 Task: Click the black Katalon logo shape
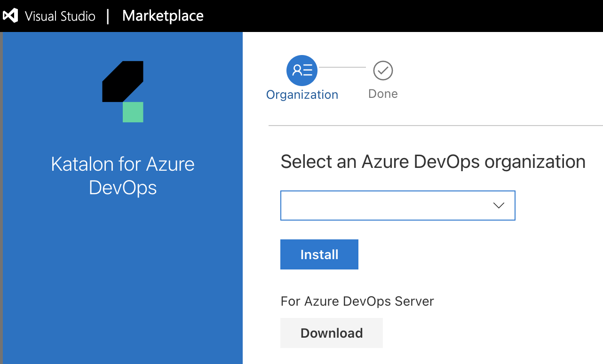tap(123, 79)
